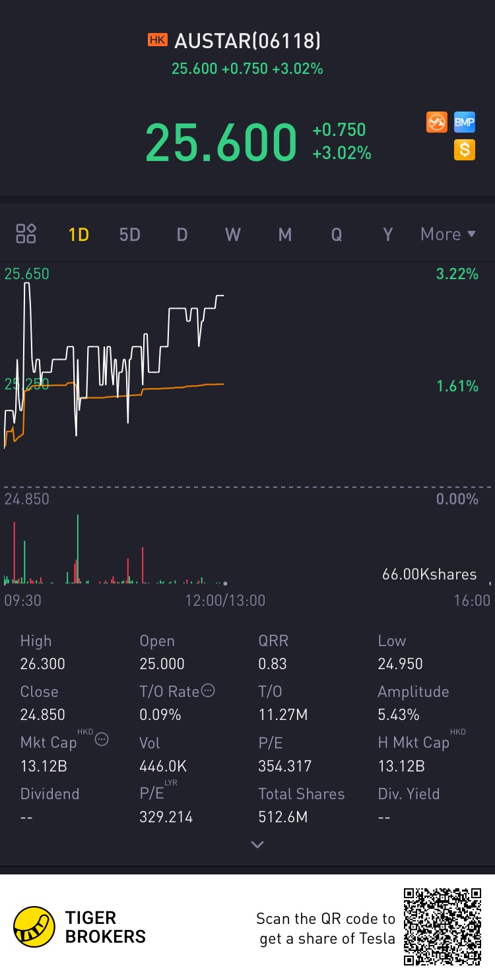Click the 12:00/13:00 time marker on chart
This screenshot has height=980, width=495.
225,600
